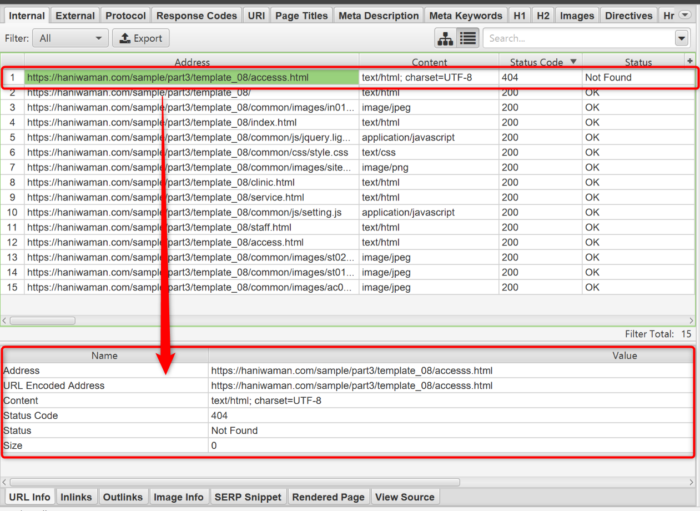Open the Inlinks bottom tab
This screenshot has height=511, width=700.
pos(76,497)
